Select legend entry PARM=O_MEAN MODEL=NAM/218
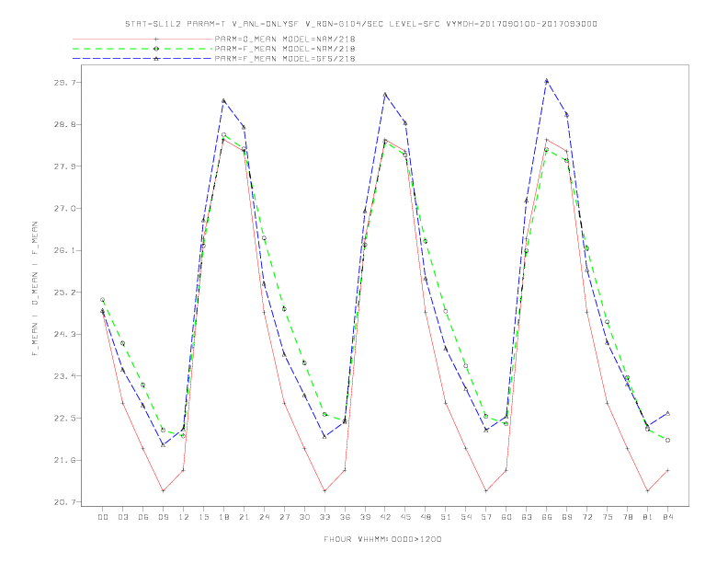This screenshot has height=563, width=728. tap(285, 39)
